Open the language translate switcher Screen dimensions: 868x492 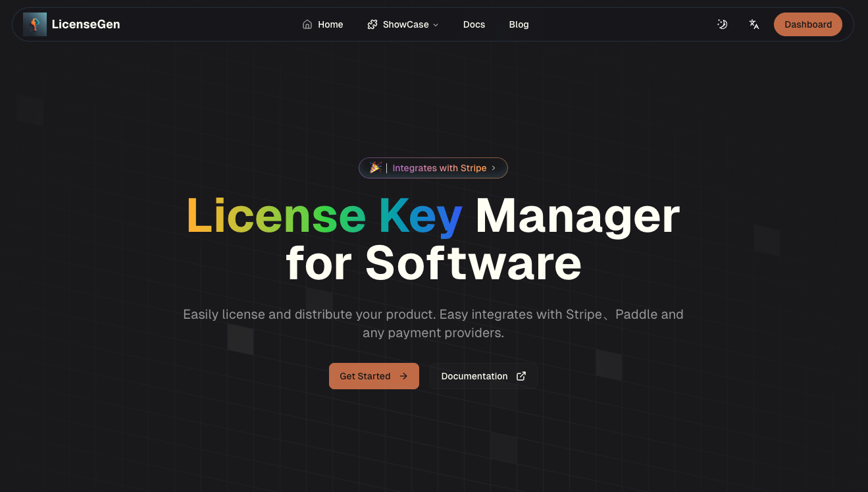[754, 24]
